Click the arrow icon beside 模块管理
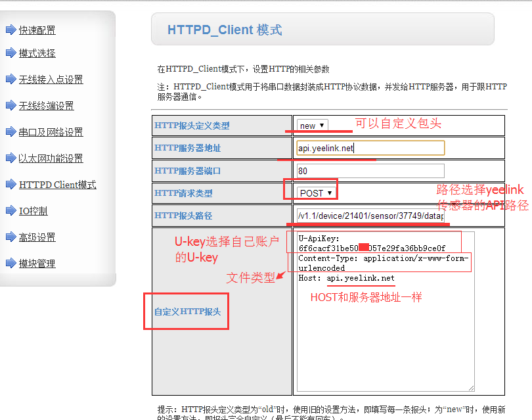The width and height of the screenshot is (532, 420). tap(11, 264)
